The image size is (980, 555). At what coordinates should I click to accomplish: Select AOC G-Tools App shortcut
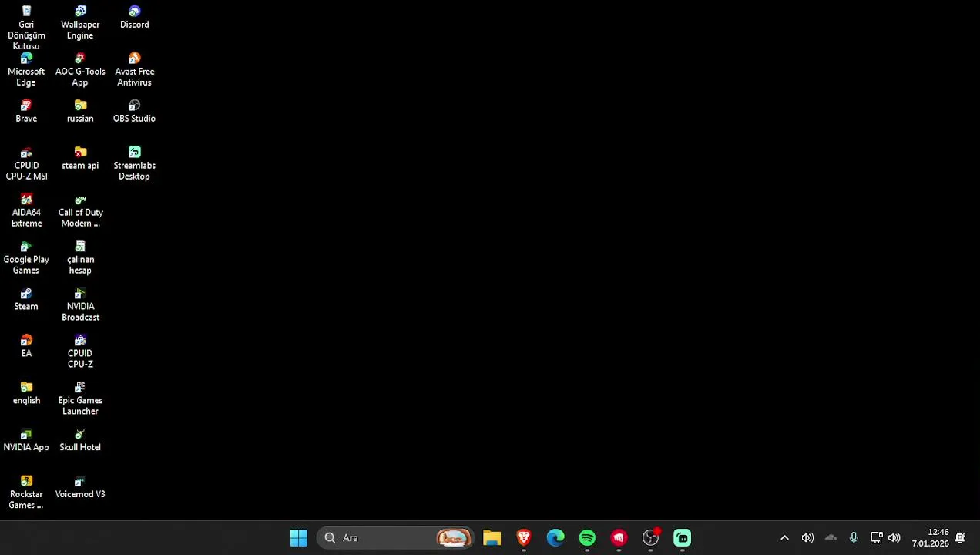coord(80,69)
